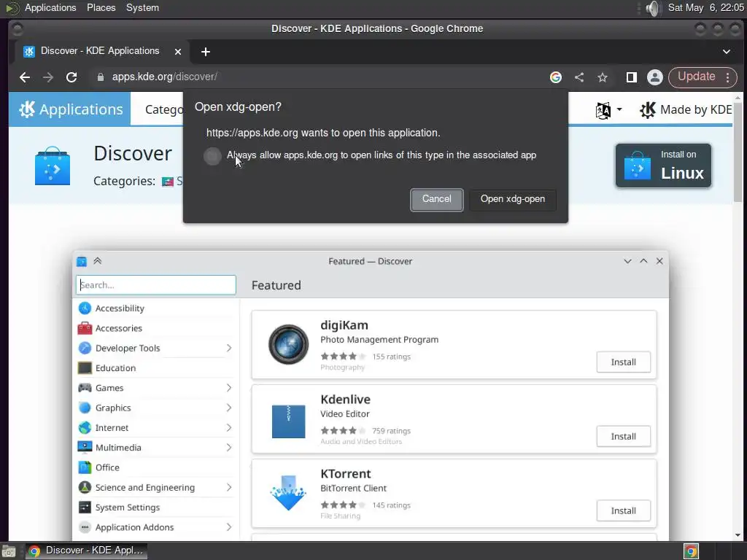
Task: Bookmark this page with the star icon
Action: (603, 77)
